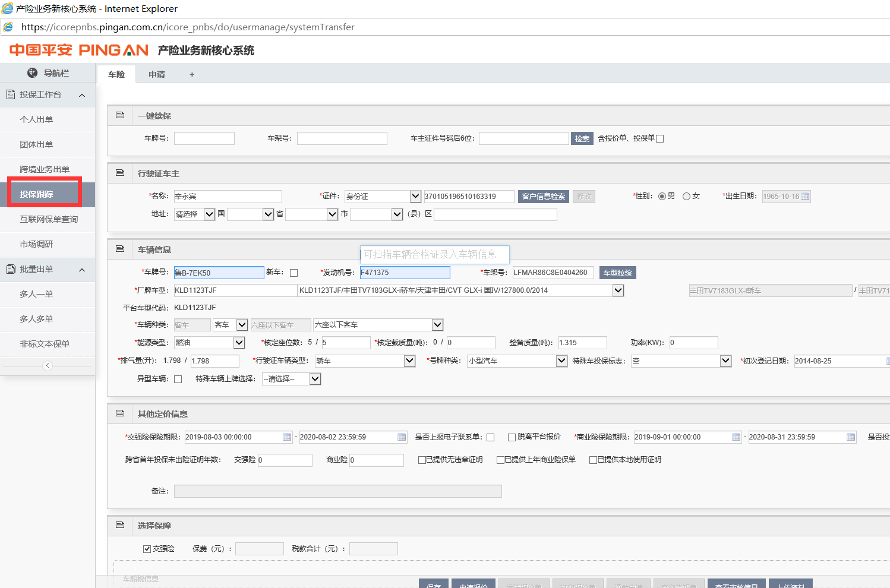Open the 证件 type dropdown
This screenshot has height=588, width=890.
click(x=415, y=197)
